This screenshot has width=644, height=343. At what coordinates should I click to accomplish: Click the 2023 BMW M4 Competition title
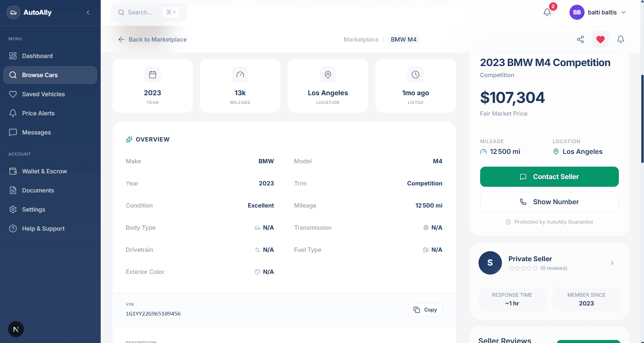pos(545,63)
